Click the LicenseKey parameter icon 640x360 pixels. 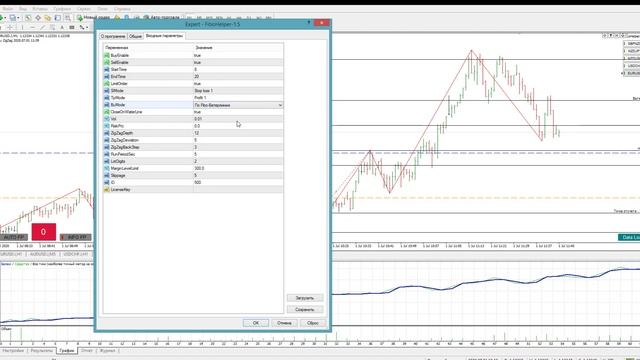(107, 190)
